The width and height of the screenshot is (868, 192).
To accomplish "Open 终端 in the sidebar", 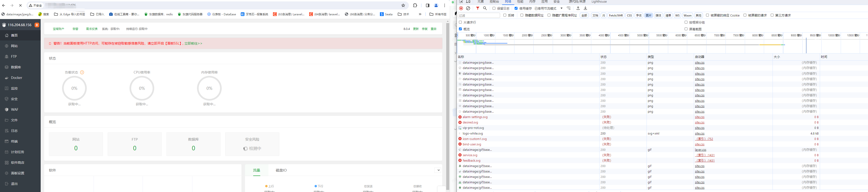I will click(20, 141).
